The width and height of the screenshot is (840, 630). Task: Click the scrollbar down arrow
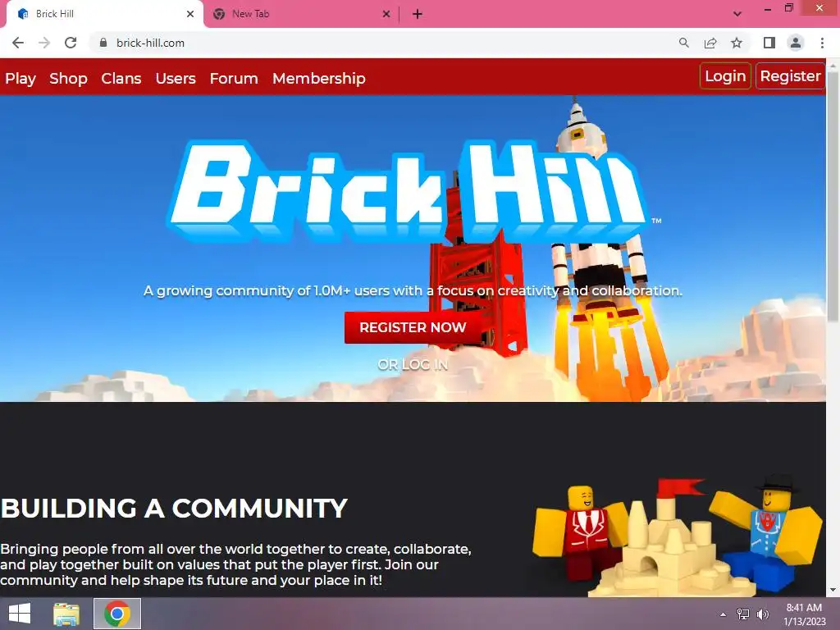pyautogui.click(x=833, y=591)
